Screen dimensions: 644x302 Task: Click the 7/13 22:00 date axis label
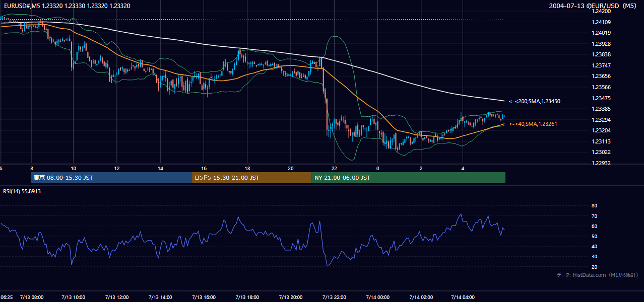334,297
